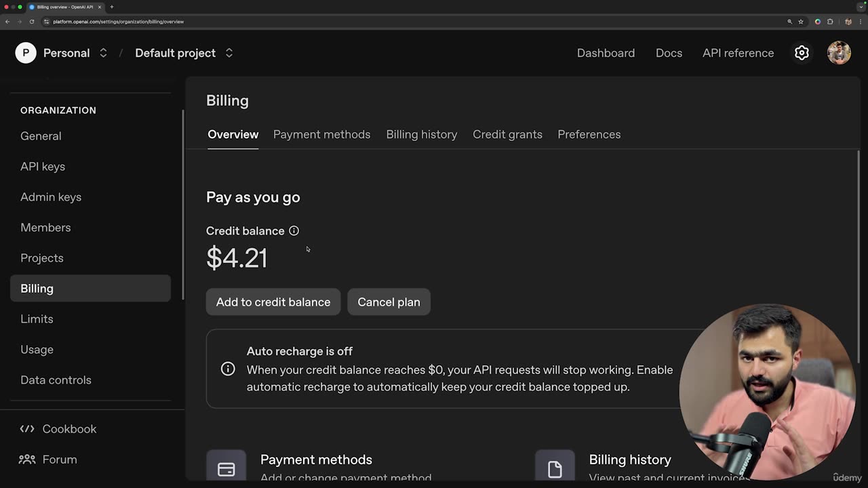Open the colorful ring browser extension
This screenshot has height=488, width=868.
point(818,22)
